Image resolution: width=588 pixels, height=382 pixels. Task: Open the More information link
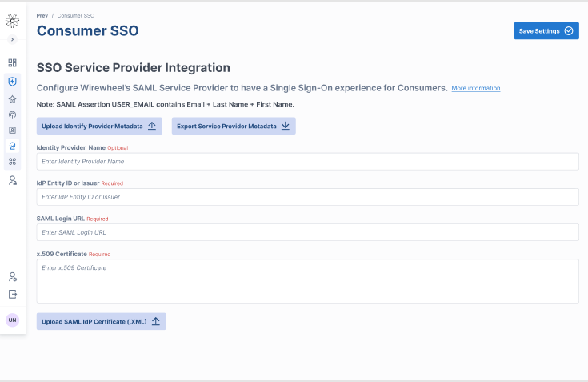pos(476,88)
